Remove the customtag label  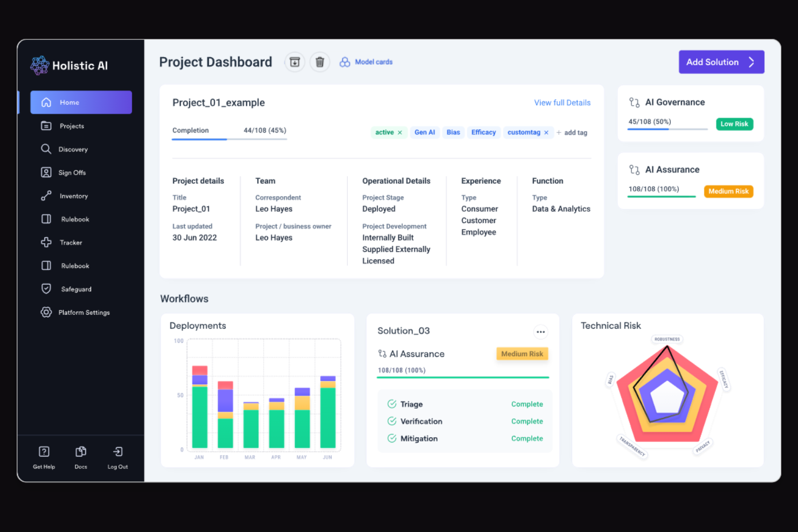click(x=546, y=132)
